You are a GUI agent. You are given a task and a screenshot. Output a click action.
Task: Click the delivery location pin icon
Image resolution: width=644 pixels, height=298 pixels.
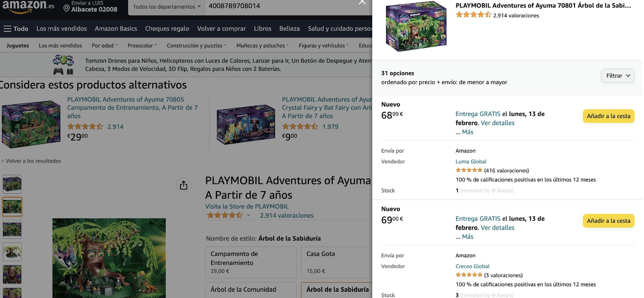tap(67, 9)
